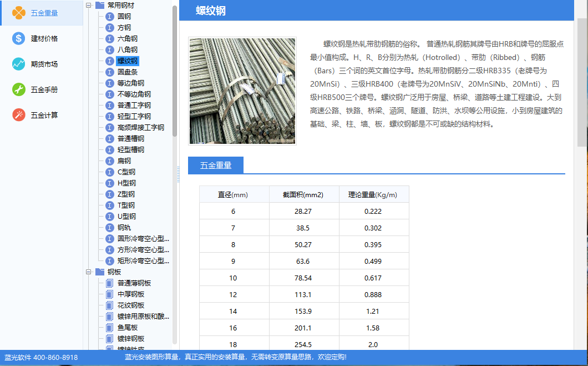Click the 螺纹钢 page title header
588x366 pixels.
(x=211, y=11)
